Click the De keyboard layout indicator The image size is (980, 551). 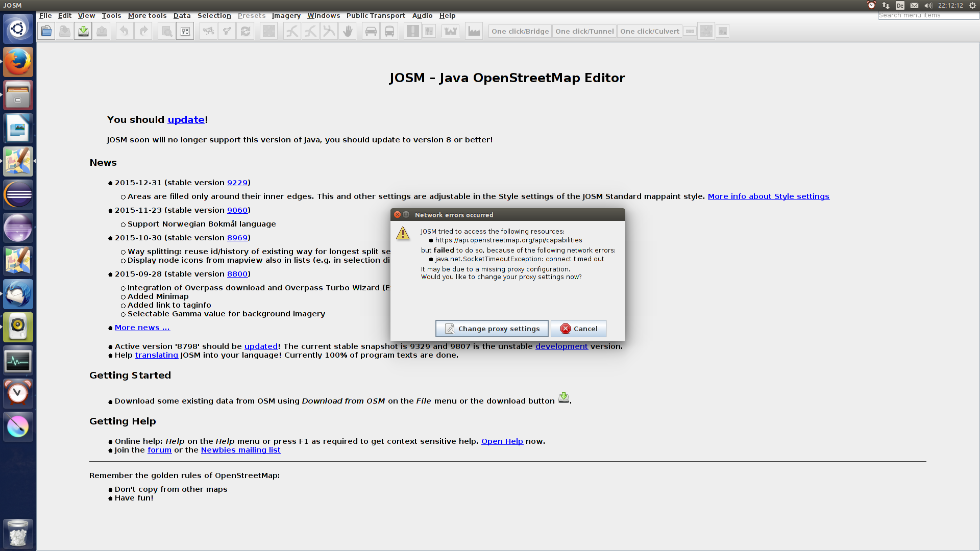[900, 5]
